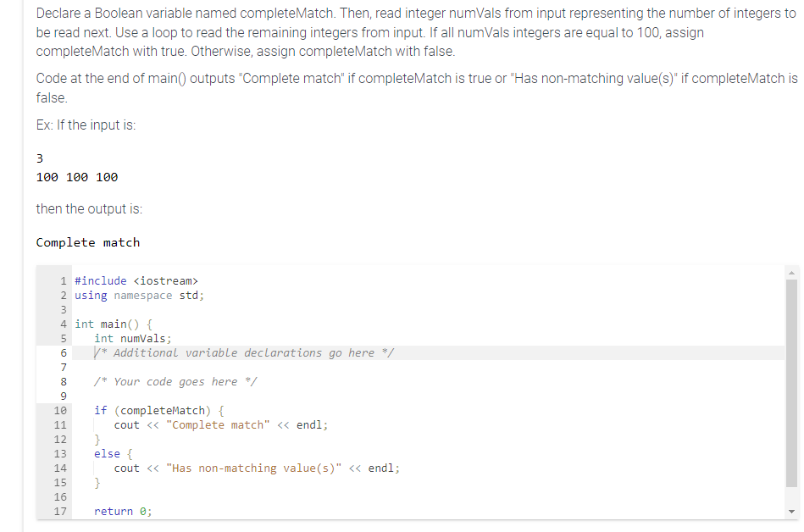Click line number 17 in the gutter
The image size is (804, 532).
pyautogui.click(x=60, y=511)
